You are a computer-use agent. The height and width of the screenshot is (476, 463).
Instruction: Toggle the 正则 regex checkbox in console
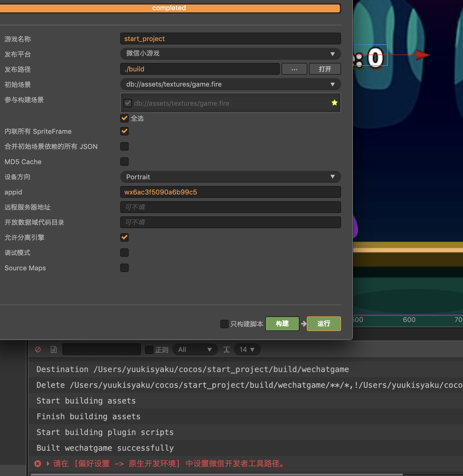[x=149, y=350]
